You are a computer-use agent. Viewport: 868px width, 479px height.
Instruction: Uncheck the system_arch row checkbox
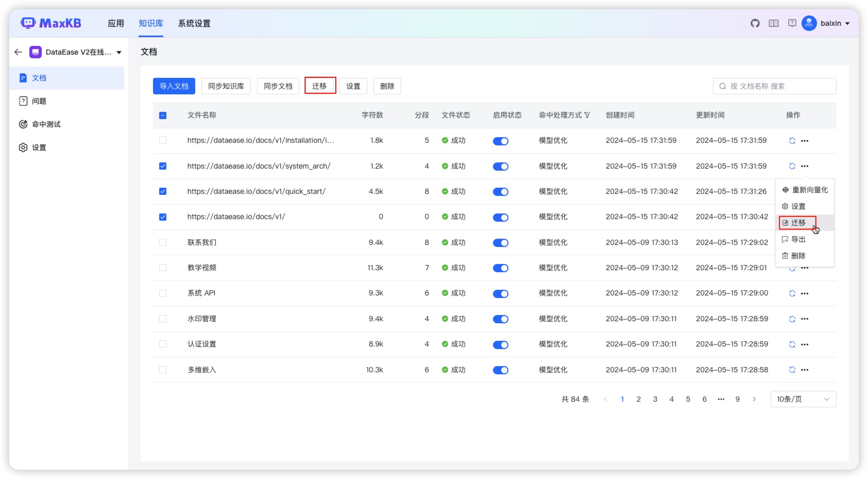163,166
